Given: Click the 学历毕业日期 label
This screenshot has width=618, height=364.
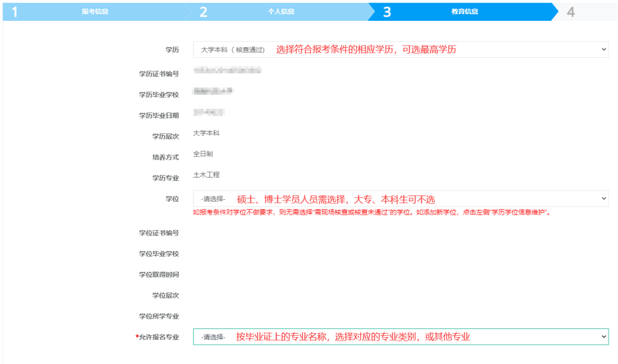Looking at the screenshot, I should click(x=159, y=116).
